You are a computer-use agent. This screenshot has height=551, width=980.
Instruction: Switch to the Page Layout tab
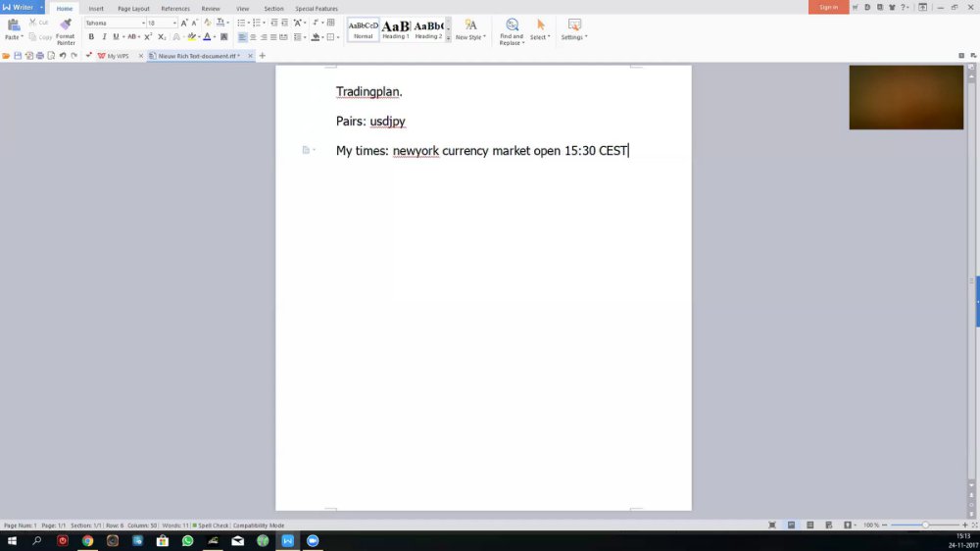133,9
